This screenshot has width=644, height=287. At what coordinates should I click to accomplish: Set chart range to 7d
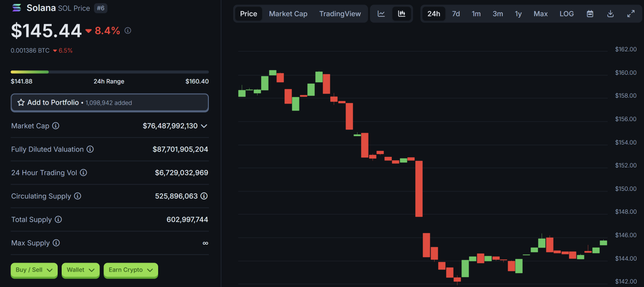tap(456, 14)
